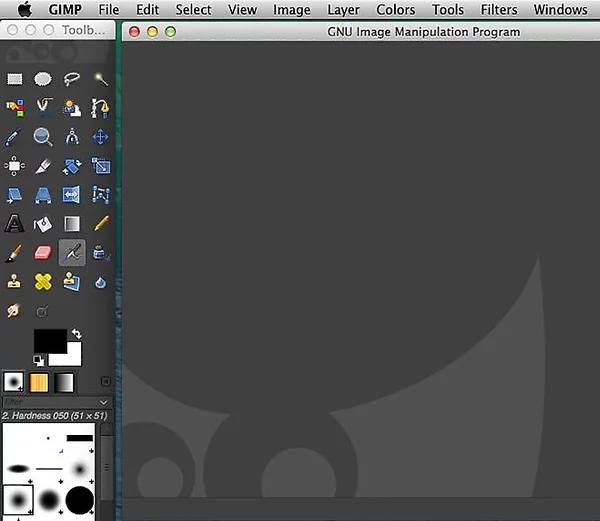Focus the brush filter text field
The image size is (600, 521).
tap(50, 402)
